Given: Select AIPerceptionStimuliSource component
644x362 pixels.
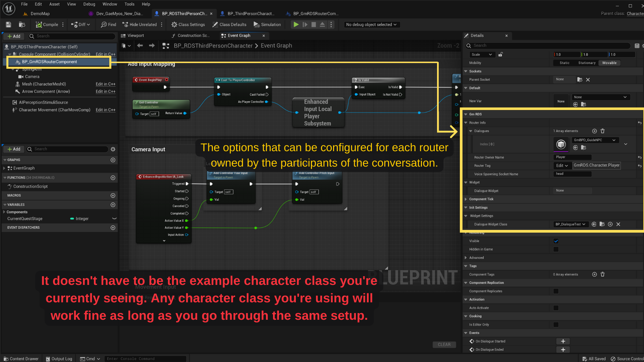Looking at the screenshot, I should [43, 103].
